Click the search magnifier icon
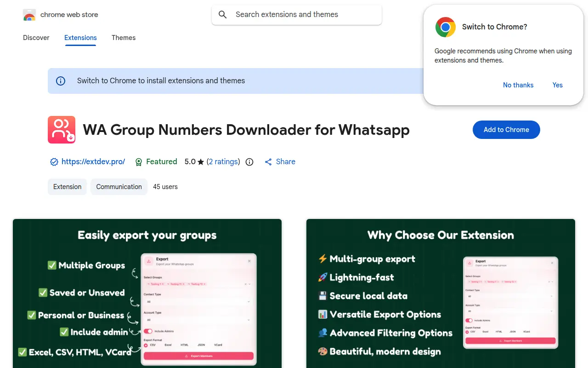 tap(223, 15)
